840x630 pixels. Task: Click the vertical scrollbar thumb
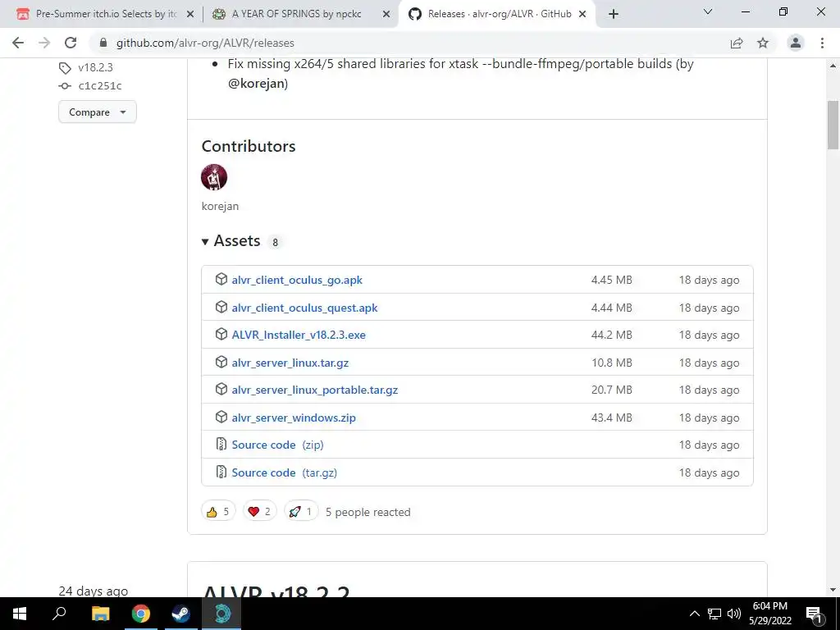click(x=833, y=125)
